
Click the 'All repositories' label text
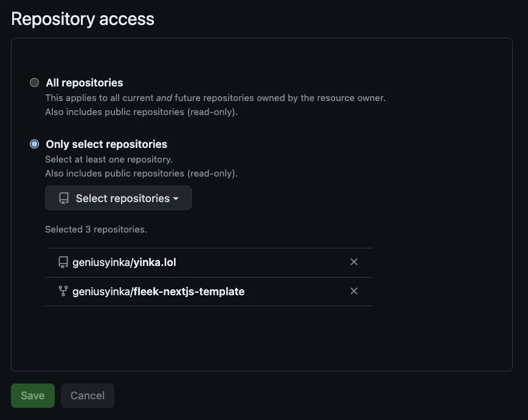tap(85, 83)
